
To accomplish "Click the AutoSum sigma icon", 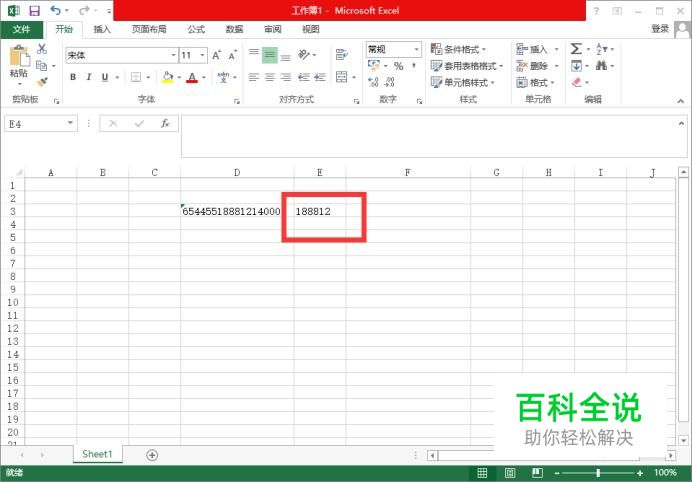I will click(576, 49).
